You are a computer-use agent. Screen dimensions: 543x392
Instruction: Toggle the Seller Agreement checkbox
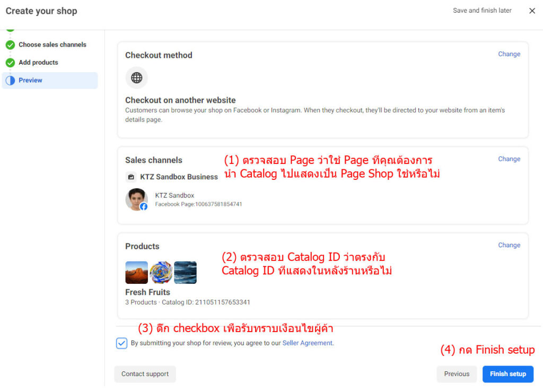[121, 343]
